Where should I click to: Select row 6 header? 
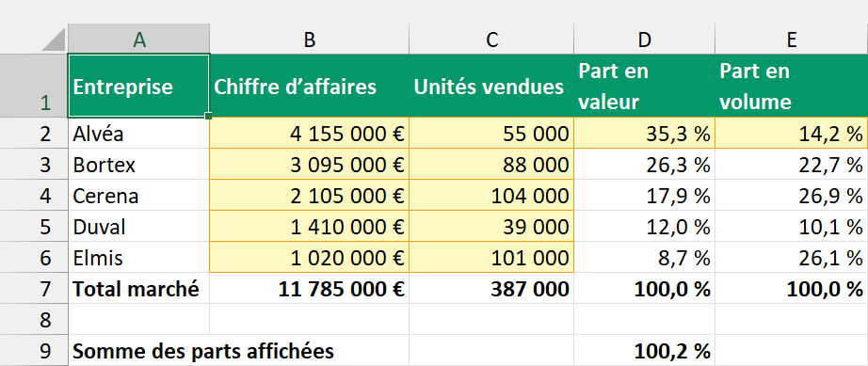coord(34,257)
